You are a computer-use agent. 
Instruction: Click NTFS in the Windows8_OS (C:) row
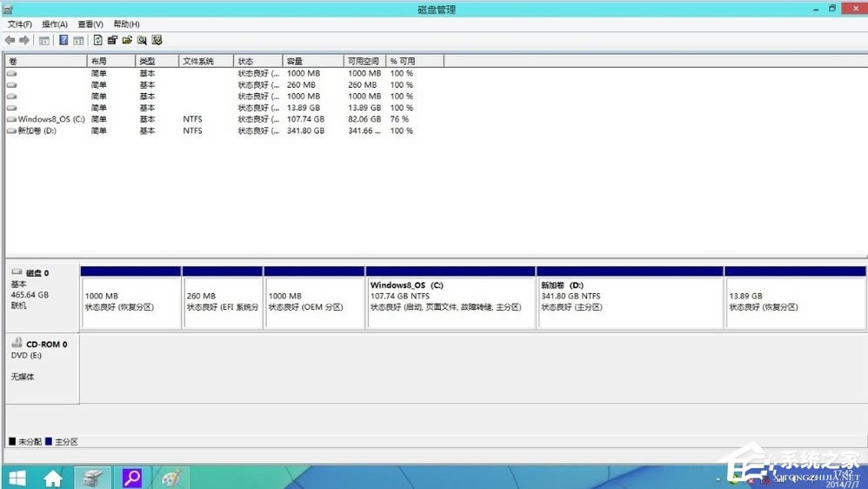(192, 119)
